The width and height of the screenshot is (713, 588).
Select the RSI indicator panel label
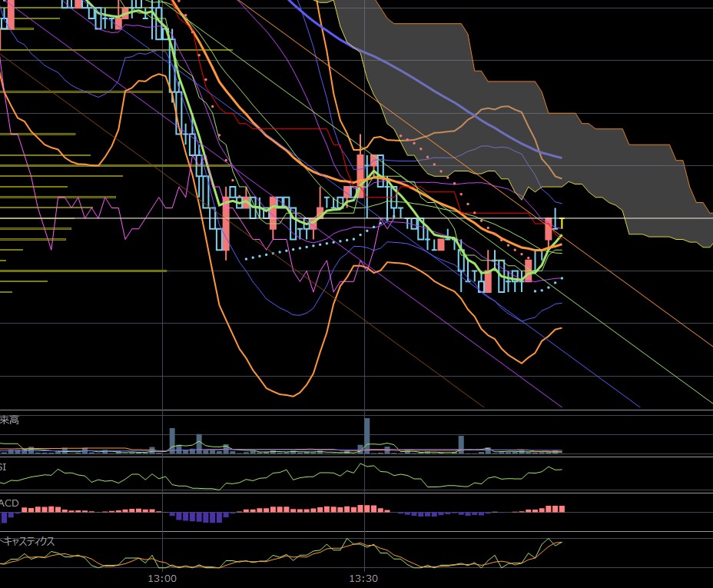click(x=4, y=467)
